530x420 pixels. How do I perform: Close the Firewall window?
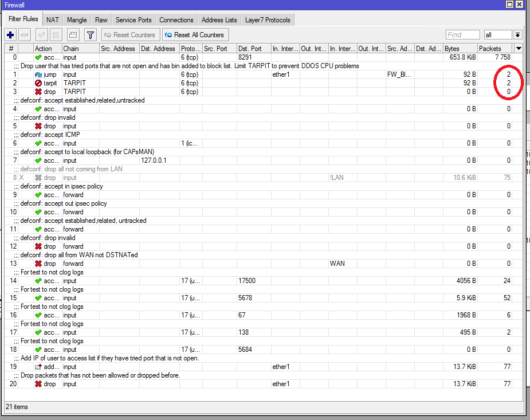pyautogui.click(x=520, y=5)
